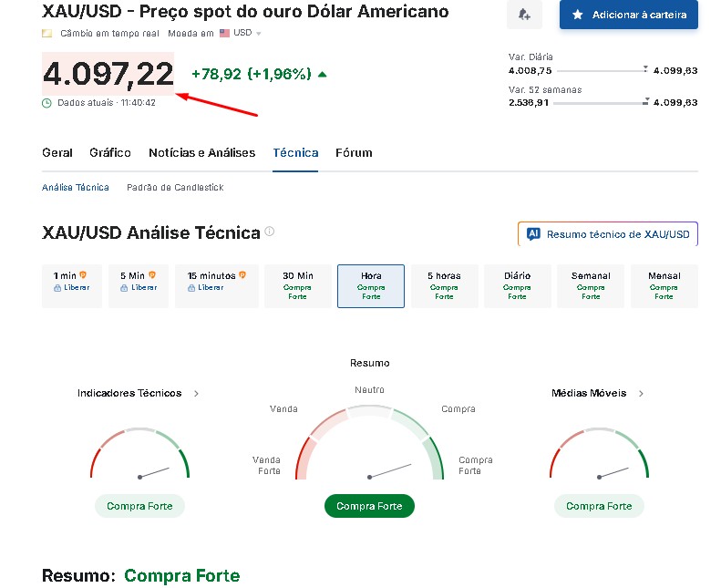Click the premium badge next to 15 minutos
The width and height of the screenshot is (721, 588).
coord(242,275)
